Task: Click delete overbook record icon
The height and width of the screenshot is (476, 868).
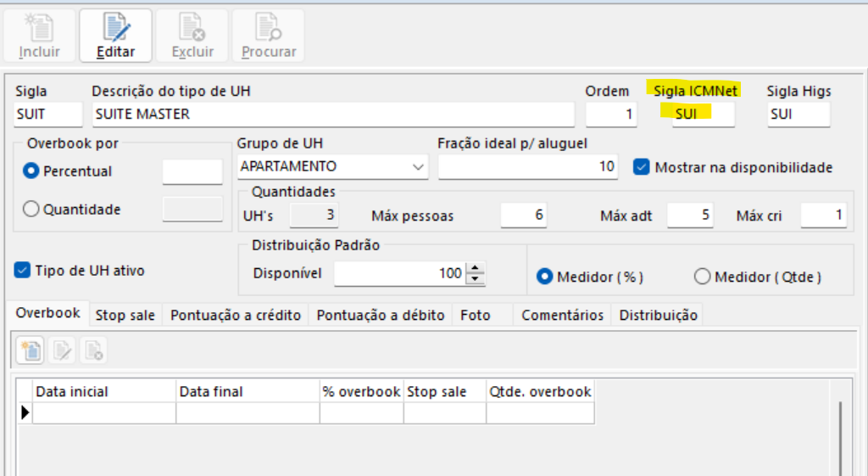Action: click(x=92, y=349)
